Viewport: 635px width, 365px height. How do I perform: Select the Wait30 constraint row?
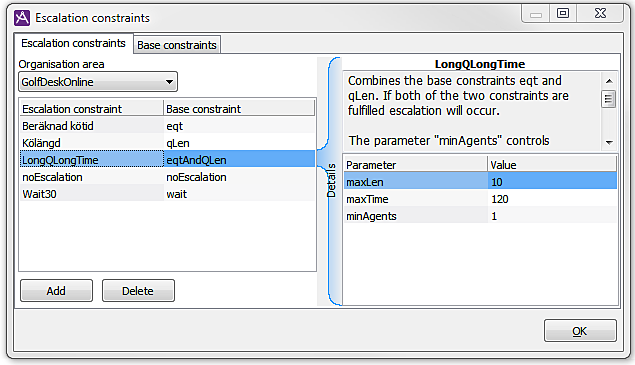pos(167,194)
